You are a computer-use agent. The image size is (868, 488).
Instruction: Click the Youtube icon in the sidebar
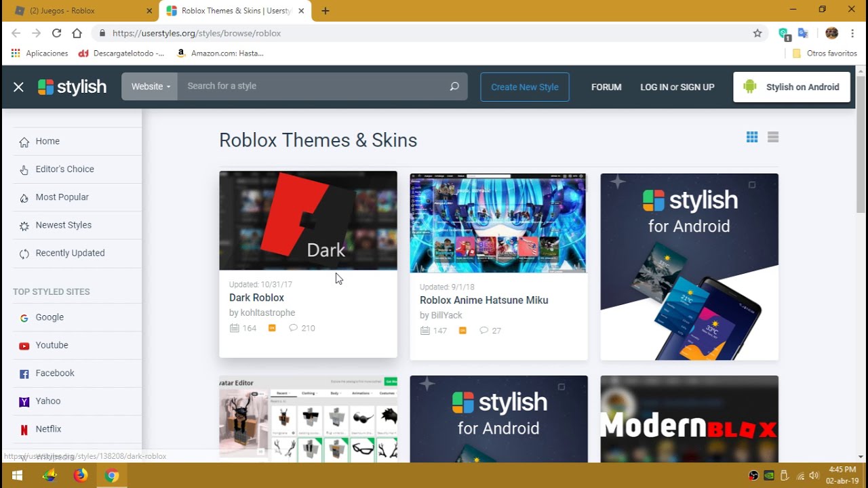[x=24, y=346]
